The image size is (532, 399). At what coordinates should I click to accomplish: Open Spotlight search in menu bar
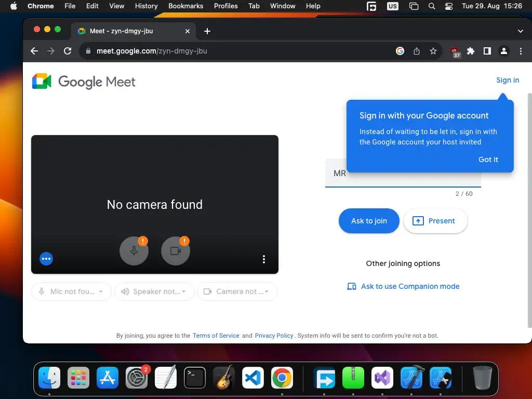pos(432,6)
